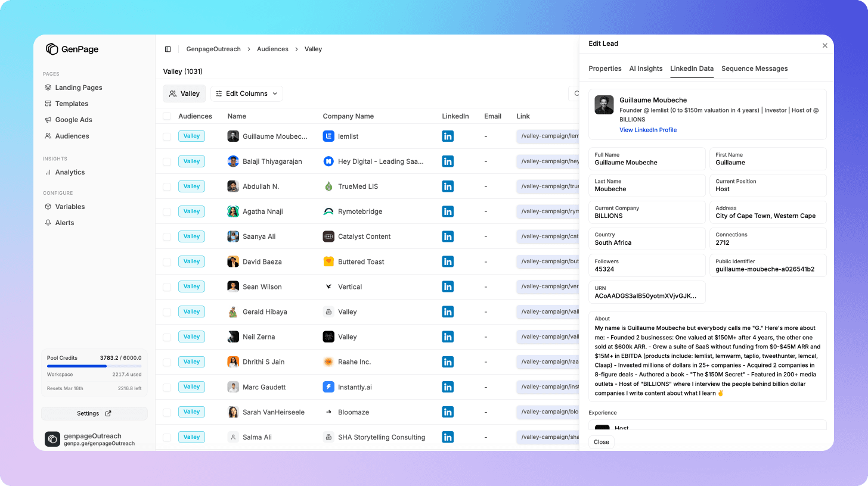
Task: Click the profile photo in Edit Lead panel
Action: 604,105
